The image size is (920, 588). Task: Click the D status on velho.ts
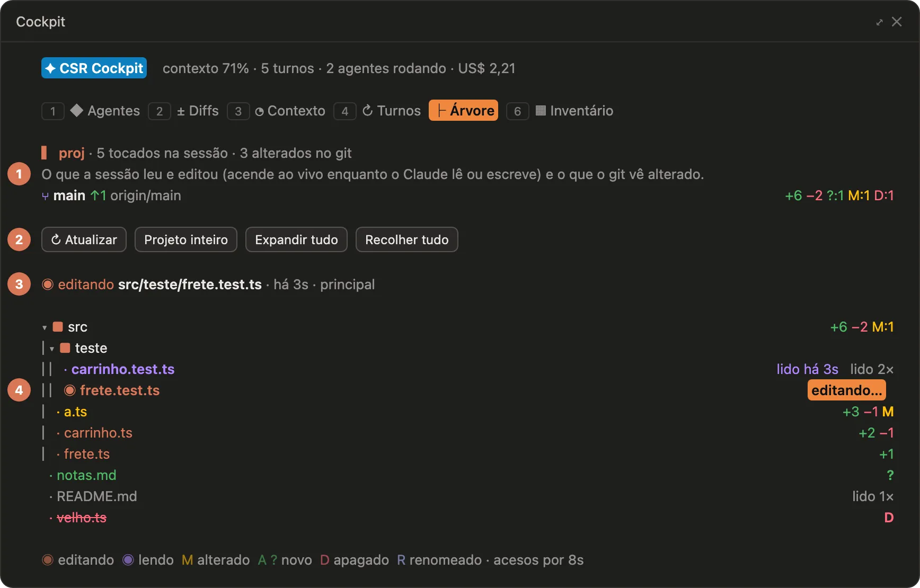889,518
